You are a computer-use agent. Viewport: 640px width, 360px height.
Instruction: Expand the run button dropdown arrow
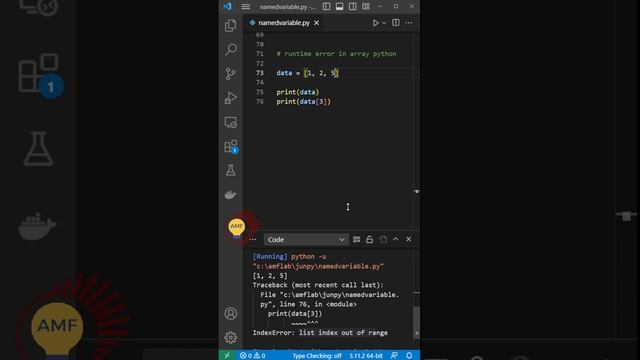[384, 23]
